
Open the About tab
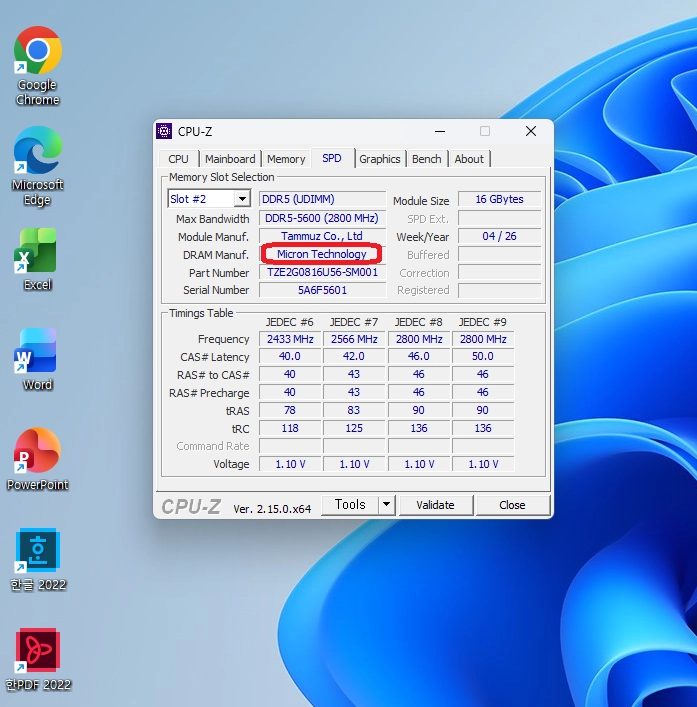(469, 159)
